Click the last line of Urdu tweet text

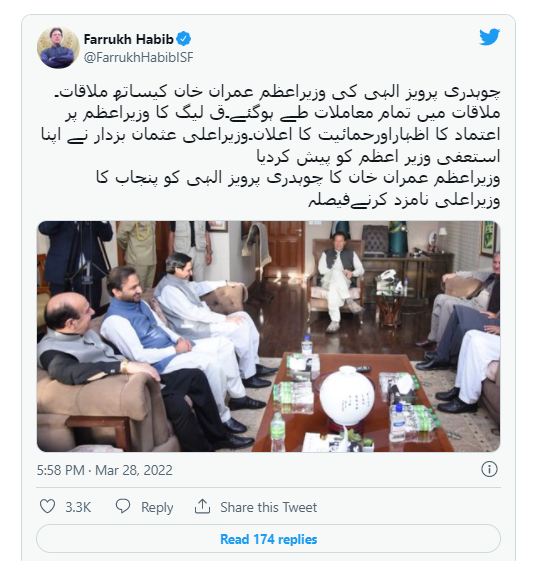point(404,200)
